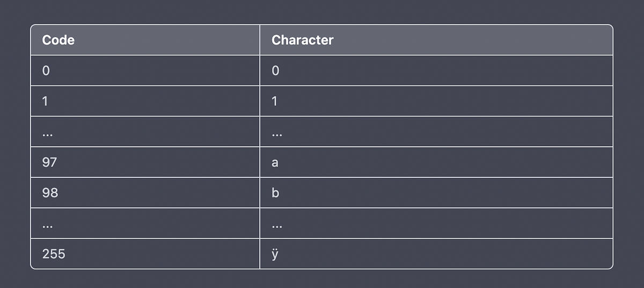Select the code cell containing 0
The height and width of the screenshot is (288, 644).
coord(46,70)
